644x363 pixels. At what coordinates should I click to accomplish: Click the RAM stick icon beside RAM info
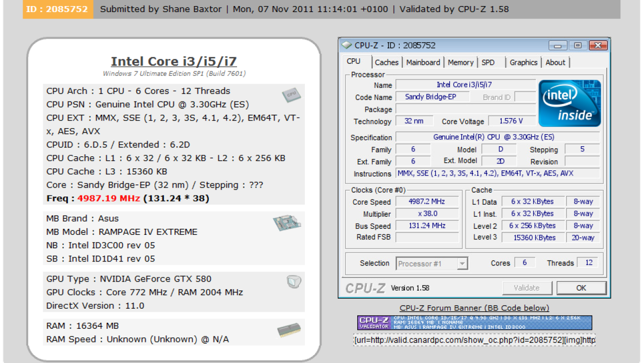click(289, 330)
